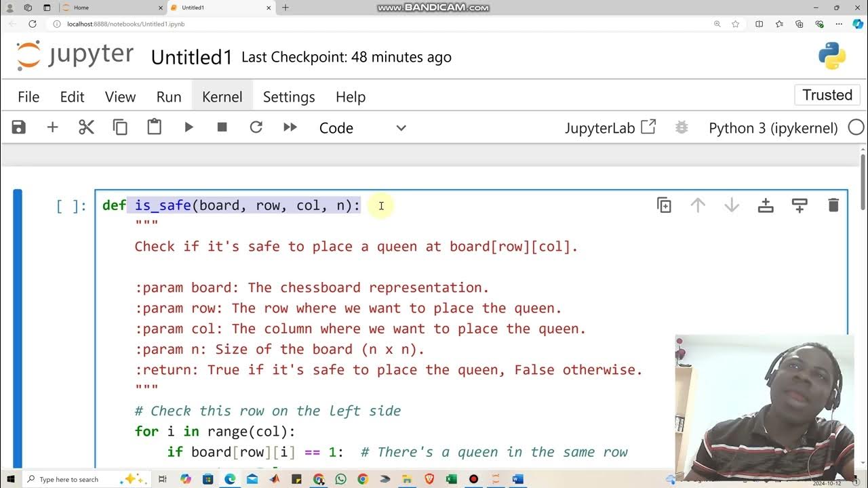Image resolution: width=868 pixels, height=488 pixels.
Task: Click the kernel status circle indicator
Action: (x=856, y=127)
